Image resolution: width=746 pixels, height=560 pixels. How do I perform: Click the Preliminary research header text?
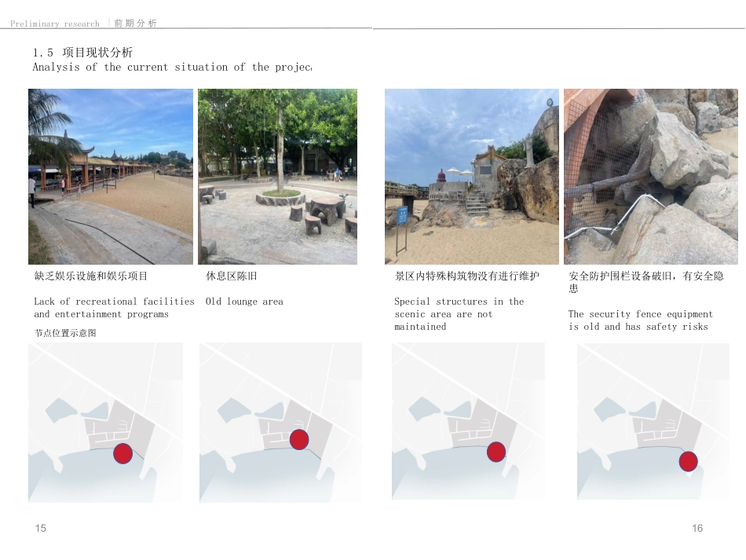(55, 24)
